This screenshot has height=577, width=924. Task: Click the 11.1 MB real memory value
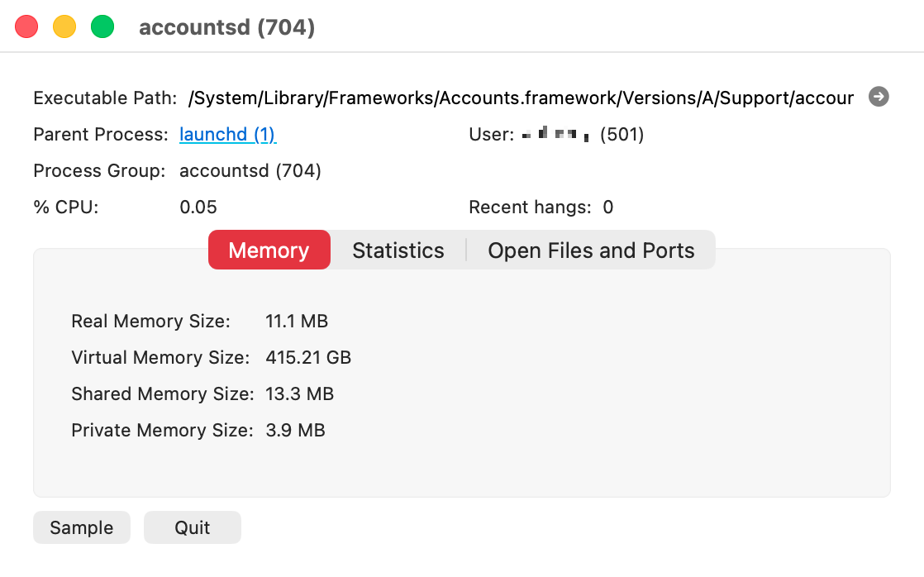297,322
